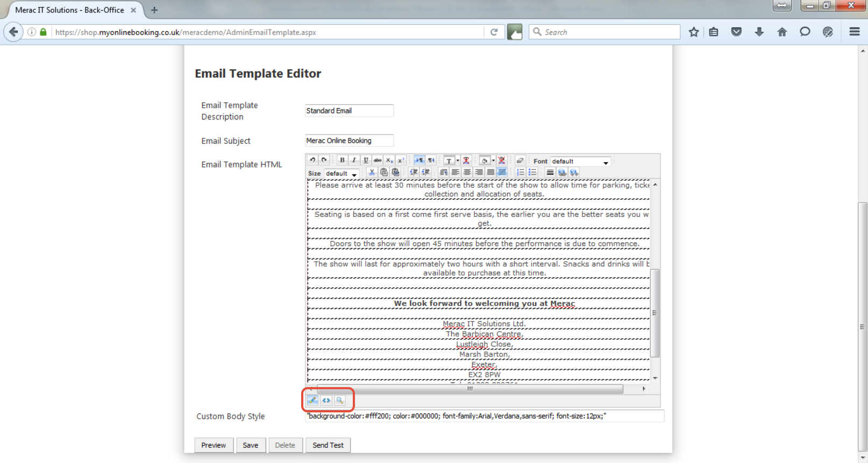Clear the background highlight color
868x463 pixels.
pos(502,160)
